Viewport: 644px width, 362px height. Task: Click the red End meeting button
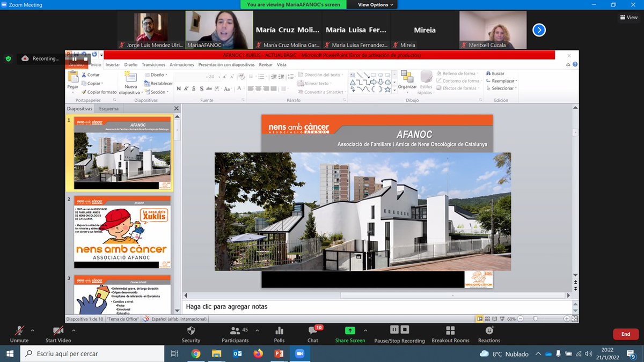(x=625, y=334)
